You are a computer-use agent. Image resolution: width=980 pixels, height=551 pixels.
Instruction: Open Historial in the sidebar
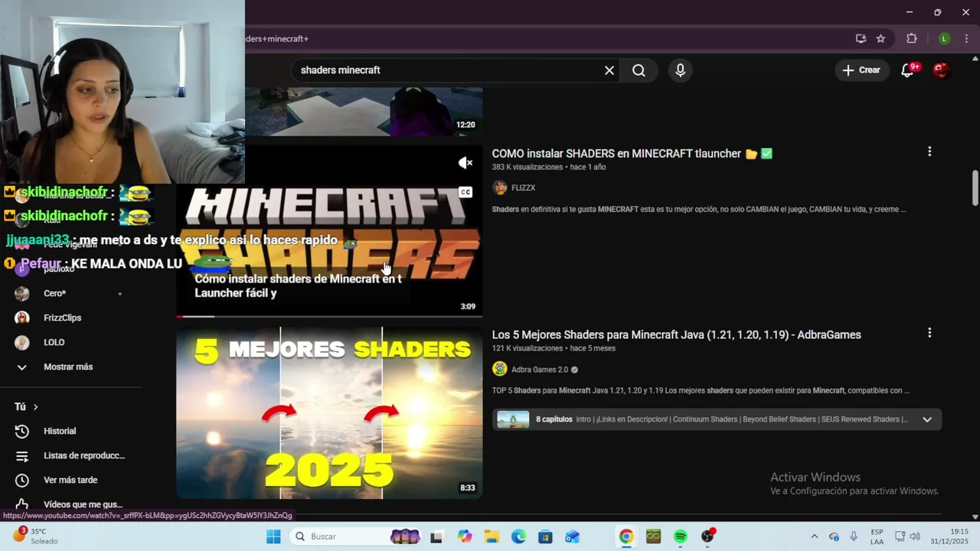[x=60, y=431]
